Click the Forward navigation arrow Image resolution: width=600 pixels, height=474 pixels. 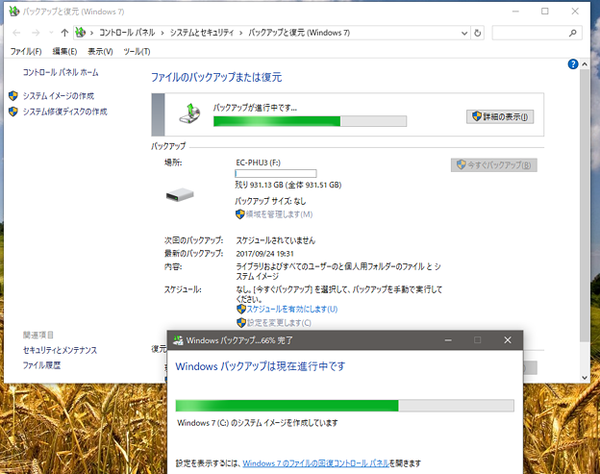36,33
